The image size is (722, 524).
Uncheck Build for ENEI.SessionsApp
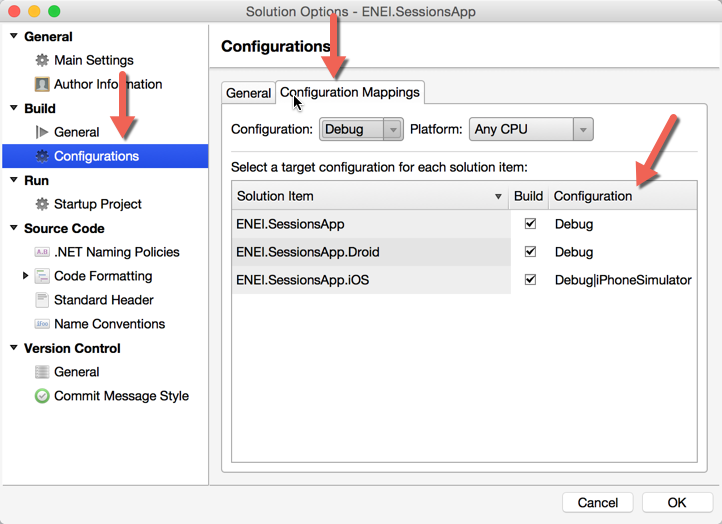[530, 224]
